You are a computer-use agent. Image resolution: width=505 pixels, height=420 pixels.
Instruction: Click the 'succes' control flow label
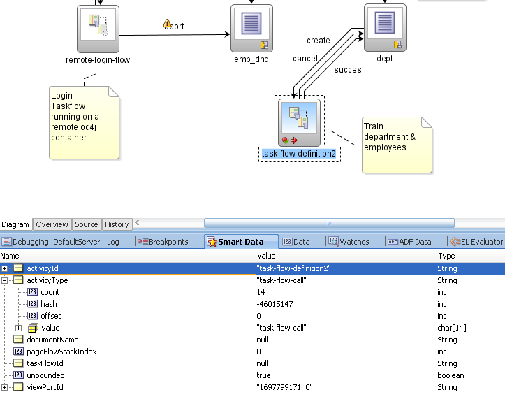click(348, 70)
